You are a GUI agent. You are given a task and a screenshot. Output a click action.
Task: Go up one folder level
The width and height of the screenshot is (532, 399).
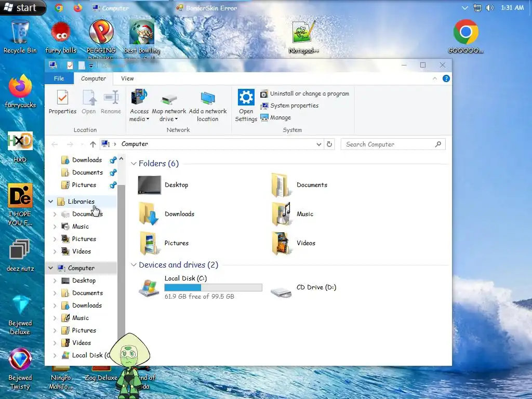pyautogui.click(x=92, y=144)
